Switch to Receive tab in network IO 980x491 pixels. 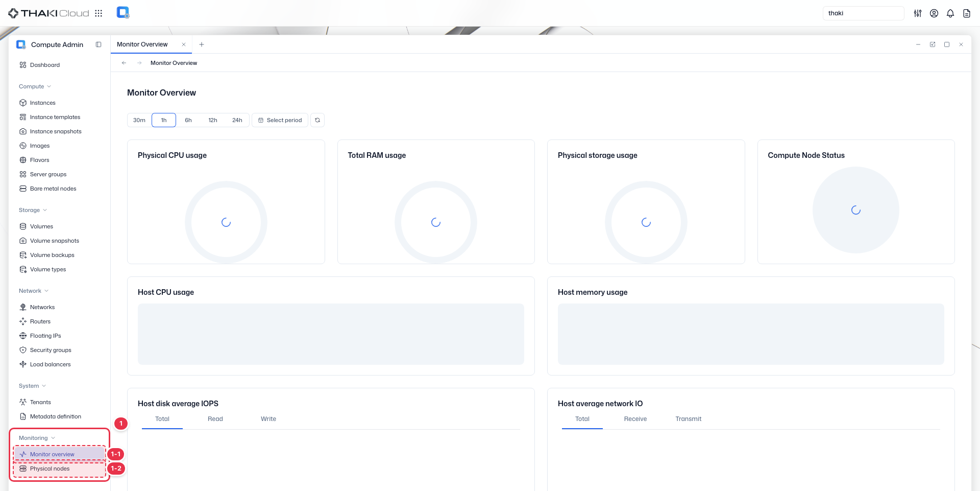pyautogui.click(x=635, y=419)
